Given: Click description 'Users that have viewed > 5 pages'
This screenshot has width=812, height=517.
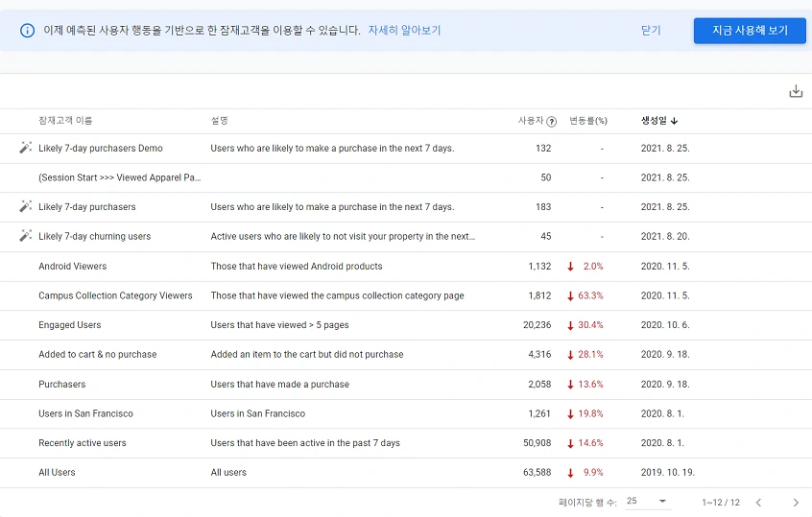Looking at the screenshot, I should pyautogui.click(x=279, y=325).
